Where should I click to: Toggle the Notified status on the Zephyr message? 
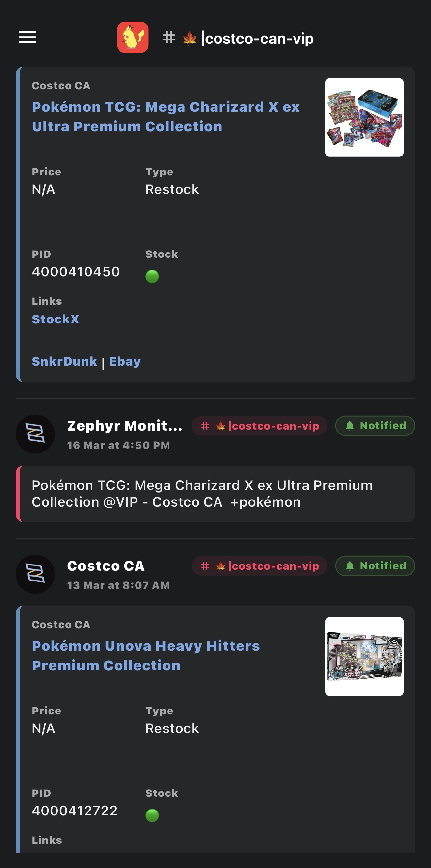[x=375, y=426]
